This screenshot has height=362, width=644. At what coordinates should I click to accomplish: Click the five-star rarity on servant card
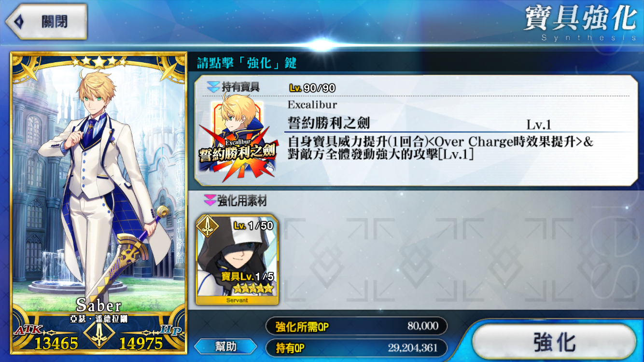[99, 62]
